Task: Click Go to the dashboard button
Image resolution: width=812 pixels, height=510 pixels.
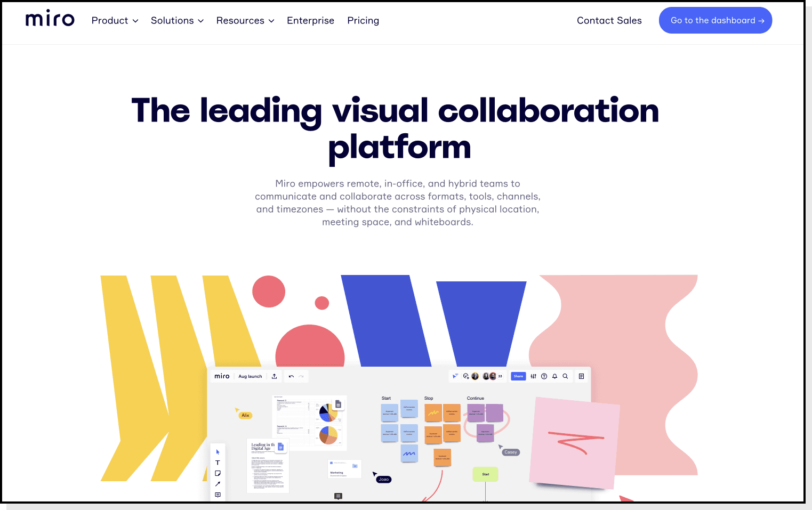Action: pos(715,20)
